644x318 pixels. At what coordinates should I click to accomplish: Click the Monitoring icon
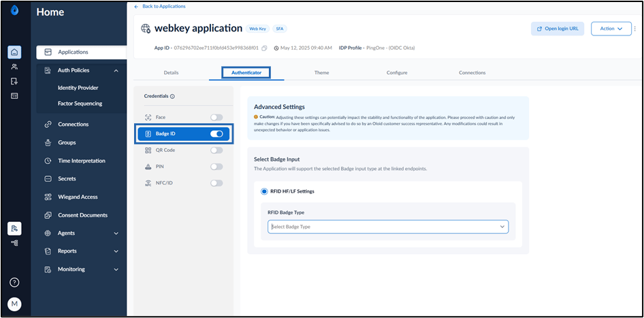[48, 270]
